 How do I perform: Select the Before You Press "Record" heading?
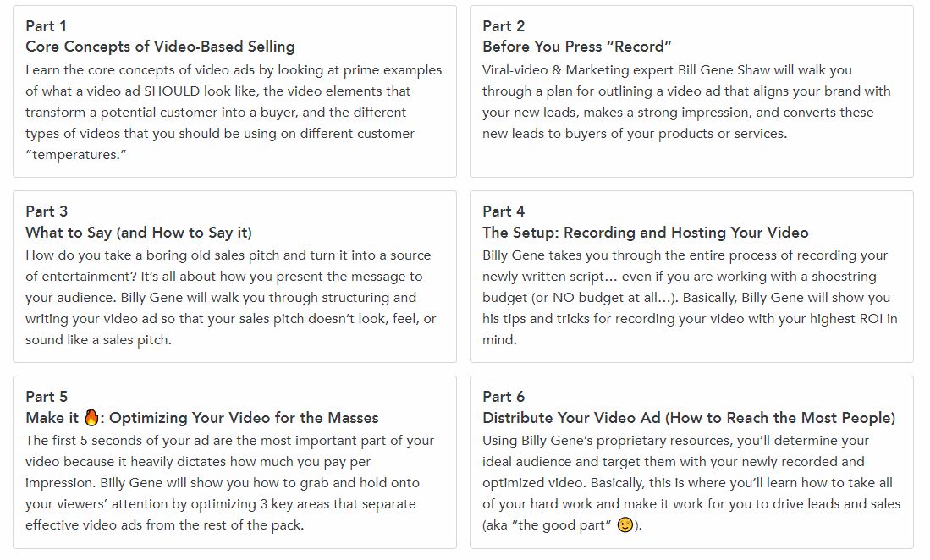point(577,47)
